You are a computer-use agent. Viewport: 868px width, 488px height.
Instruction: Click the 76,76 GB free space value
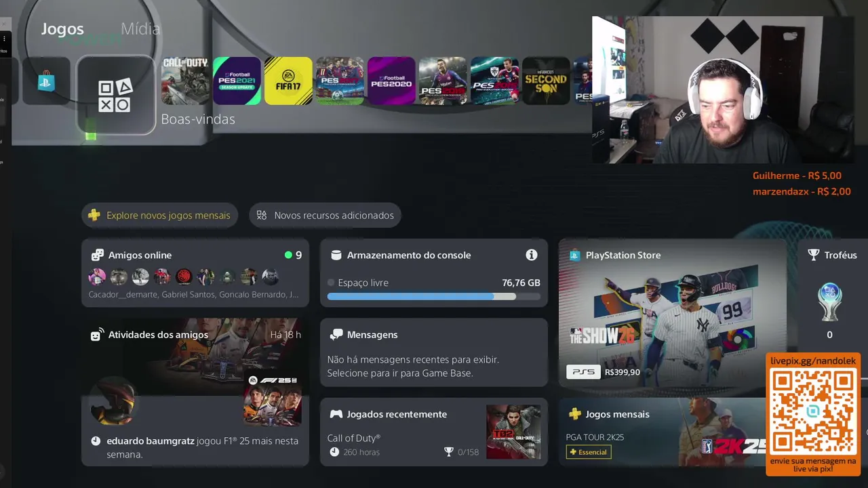[521, 283]
